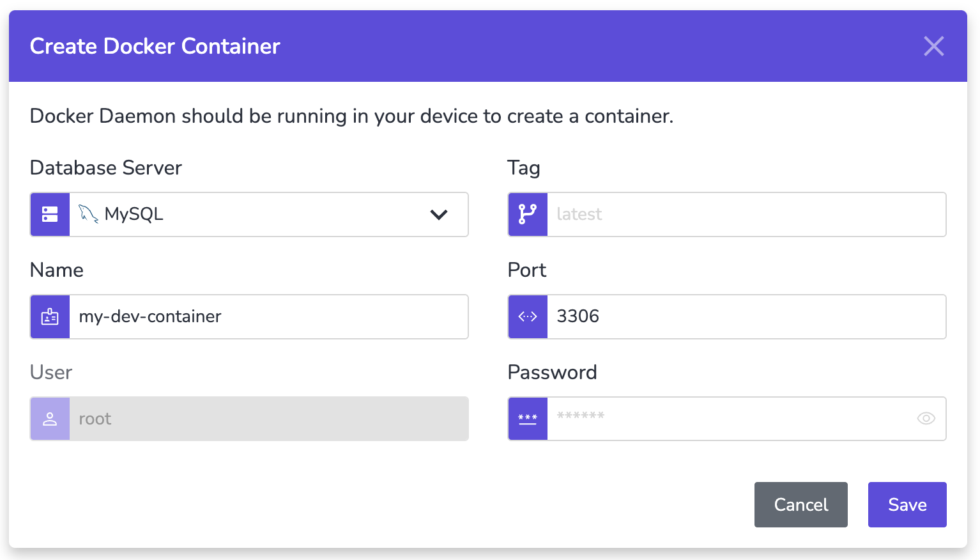
Task: Click the Tag label
Action: pos(524,168)
